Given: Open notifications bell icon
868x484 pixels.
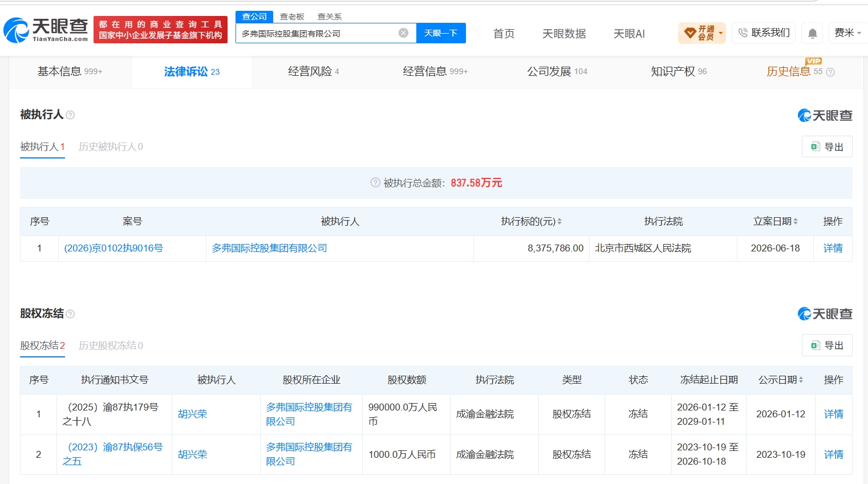Looking at the screenshot, I should 813,34.
